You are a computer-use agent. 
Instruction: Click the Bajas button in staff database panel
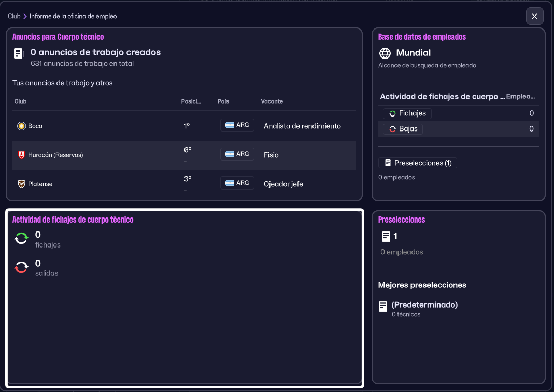[403, 129]
